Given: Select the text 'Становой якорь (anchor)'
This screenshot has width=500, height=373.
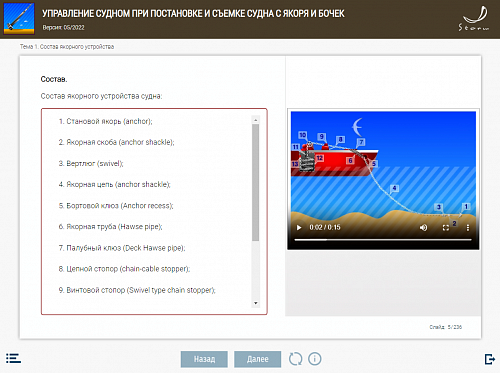Looking at the screenshot, I should (x=109, y=121).
